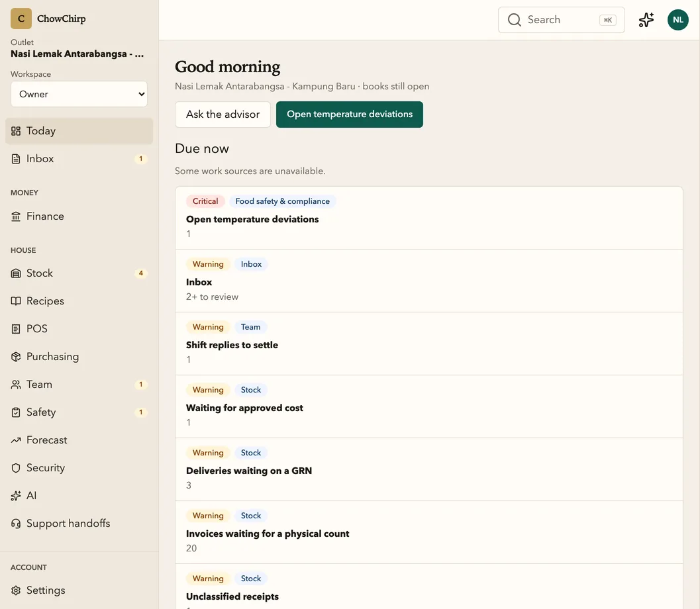The width and height of the screenshot is (700, 609).
Task: Click the Stock box icon
Action: pyautogui.click(x=16, y=273)
